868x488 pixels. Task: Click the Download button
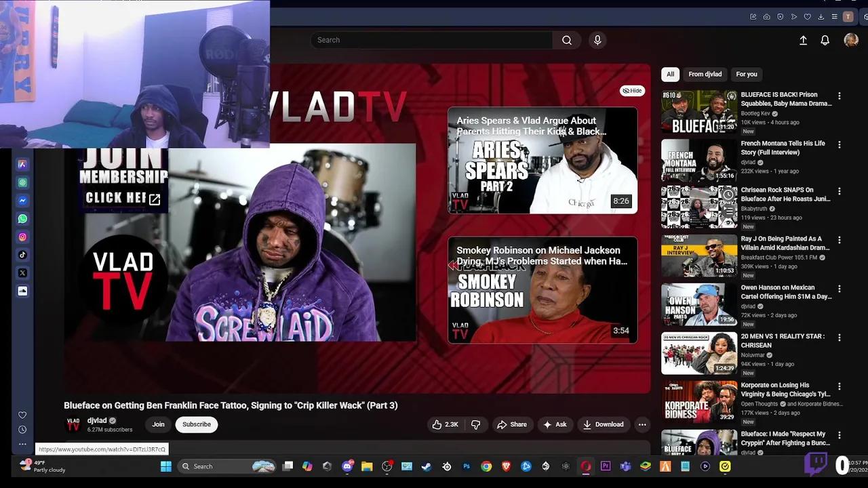pyautogui.click(x=603, y=425)
